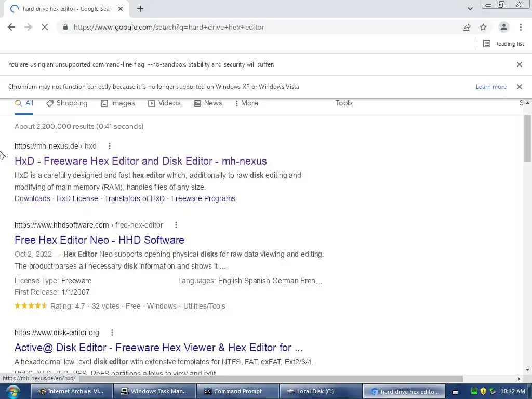Open the on-screen keyboard tray icon

pos(455,392)
